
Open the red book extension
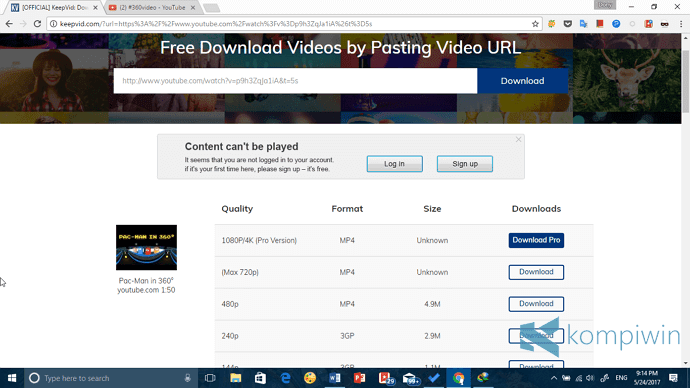[x=600, y=24]
